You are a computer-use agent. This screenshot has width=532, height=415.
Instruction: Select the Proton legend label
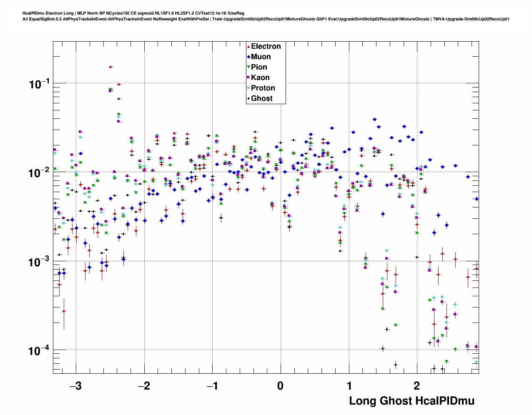click(263, 88)
